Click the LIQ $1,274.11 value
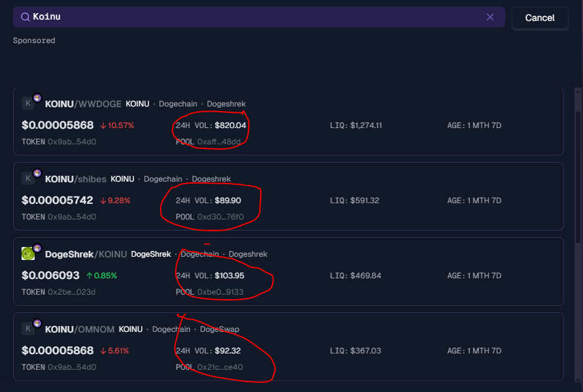 (366, 125)
